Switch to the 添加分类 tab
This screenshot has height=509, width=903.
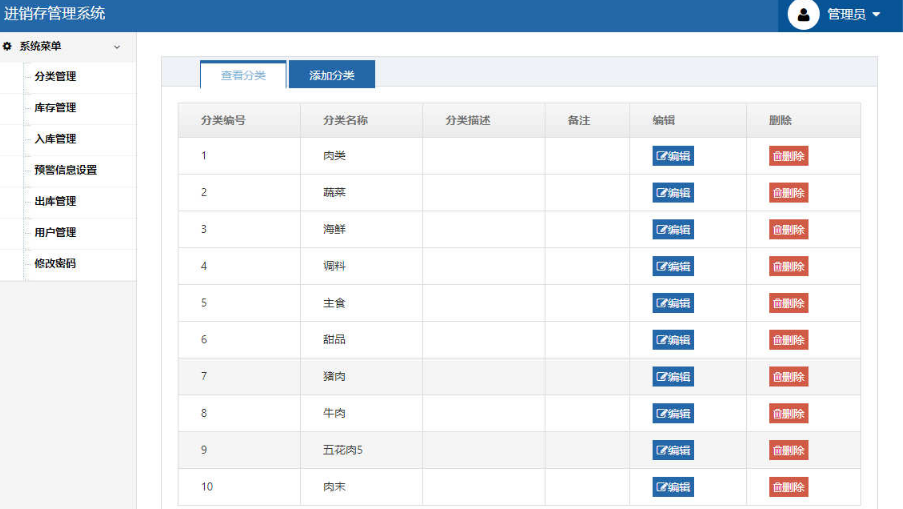[331, 75]
